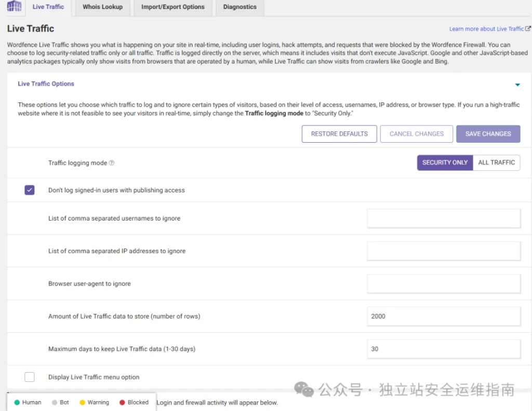Click the usernames to ignore field

pos(444,218)
